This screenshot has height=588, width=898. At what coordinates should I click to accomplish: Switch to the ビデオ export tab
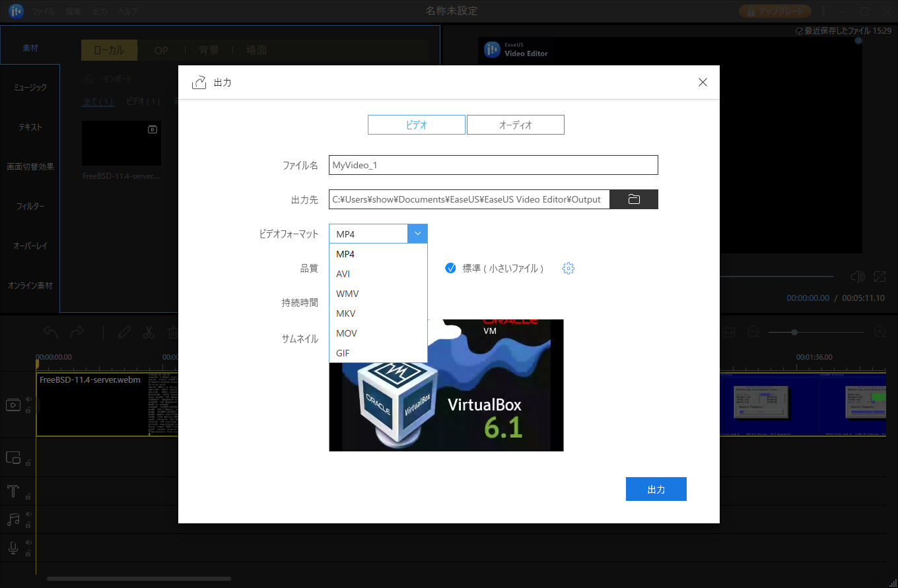(x=417, y=125)
